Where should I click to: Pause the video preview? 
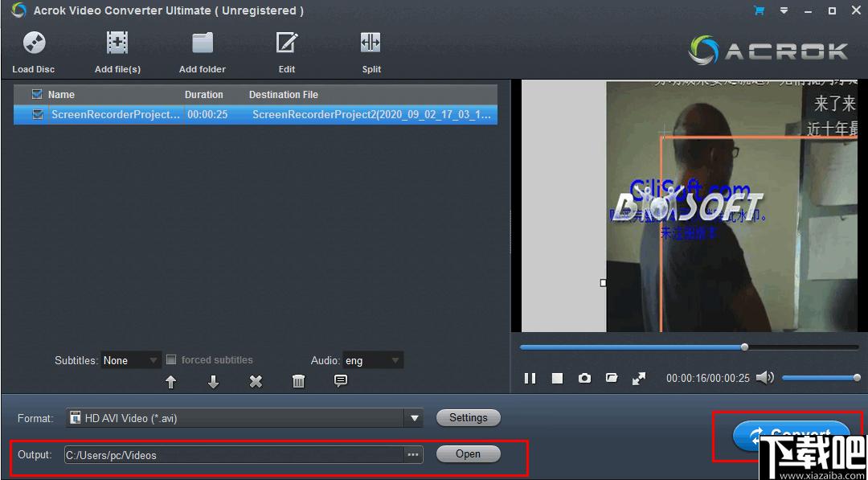530,378
